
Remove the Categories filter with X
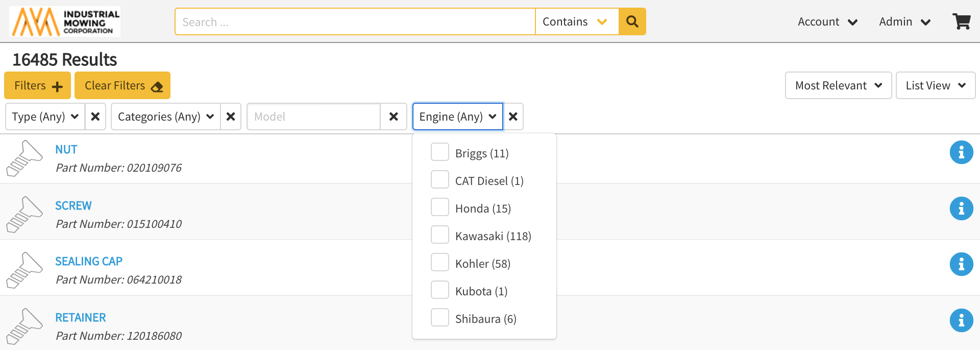pos(231,116)
